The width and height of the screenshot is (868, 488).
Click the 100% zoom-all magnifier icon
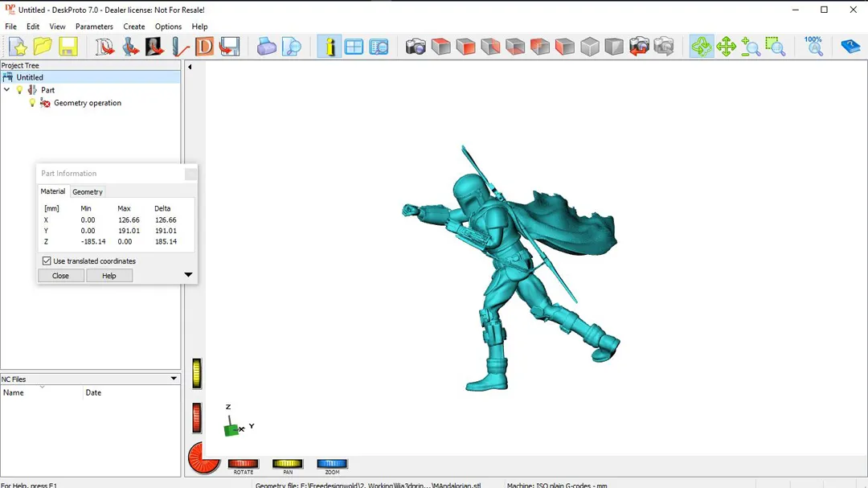coord(813,47)
